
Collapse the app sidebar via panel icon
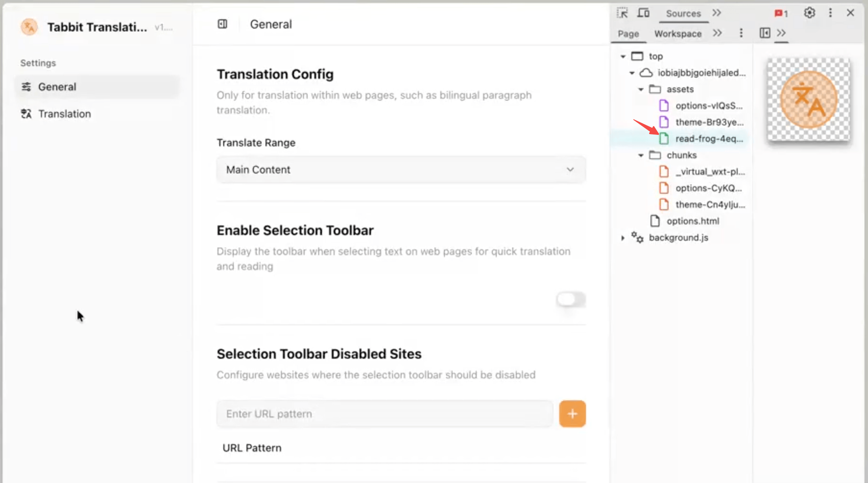(x=222, y=24)
